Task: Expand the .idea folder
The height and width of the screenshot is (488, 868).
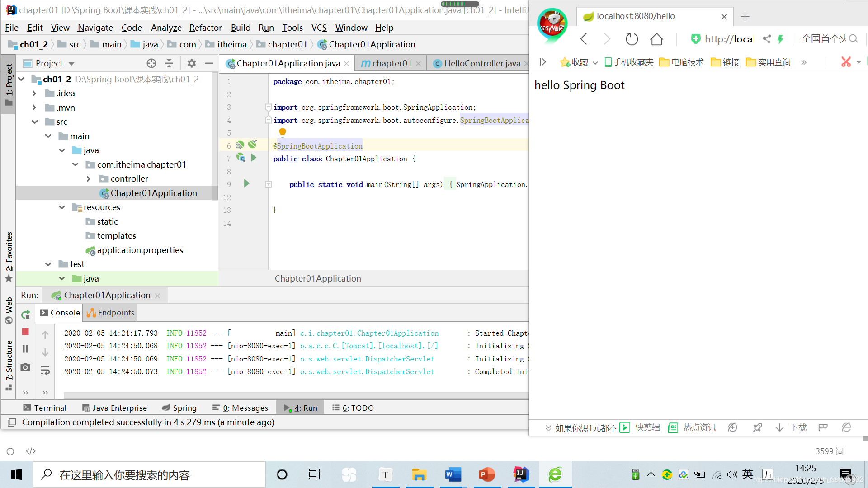Action: [34, 93]
